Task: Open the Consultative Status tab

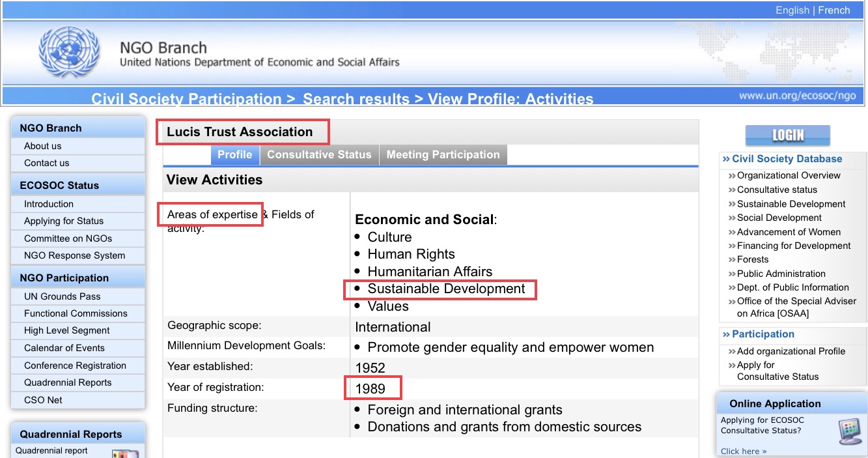Action: (x=319, y=154)
